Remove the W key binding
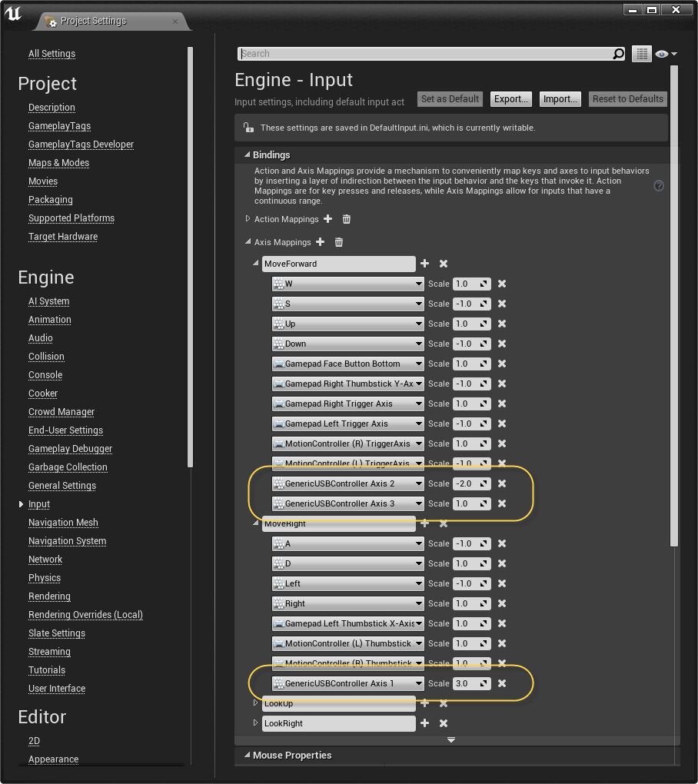This screenshot has width=698, height=784. (x=502, y=284)
